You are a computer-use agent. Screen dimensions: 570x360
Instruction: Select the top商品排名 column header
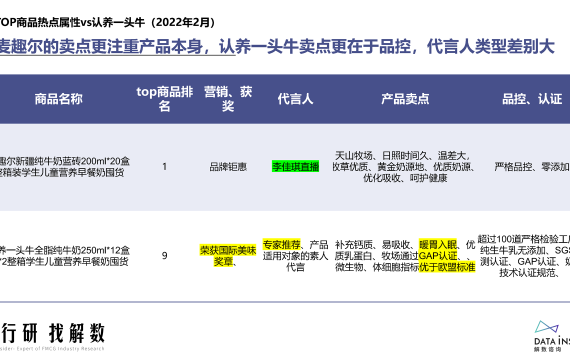pyautogui.click(x=165, y=99)
